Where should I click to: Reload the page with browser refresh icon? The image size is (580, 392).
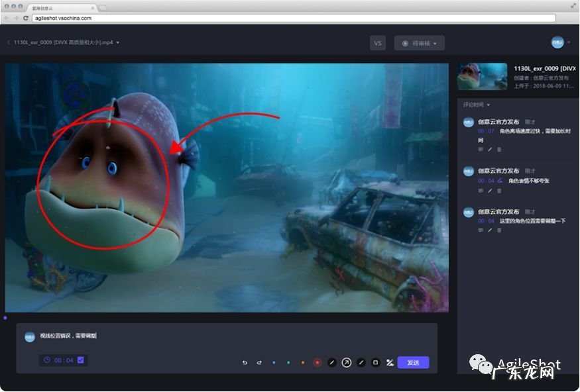click(25, 18)
